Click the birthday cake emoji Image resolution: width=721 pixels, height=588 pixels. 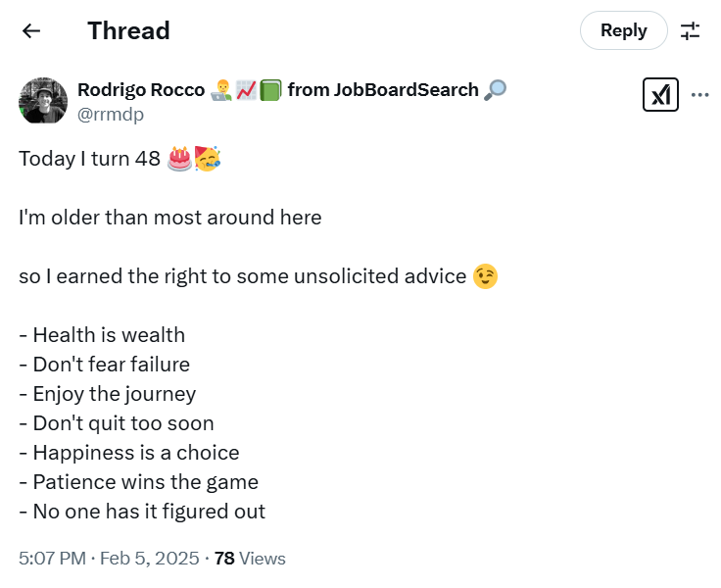pyautogui.click(x=179, y=159)
